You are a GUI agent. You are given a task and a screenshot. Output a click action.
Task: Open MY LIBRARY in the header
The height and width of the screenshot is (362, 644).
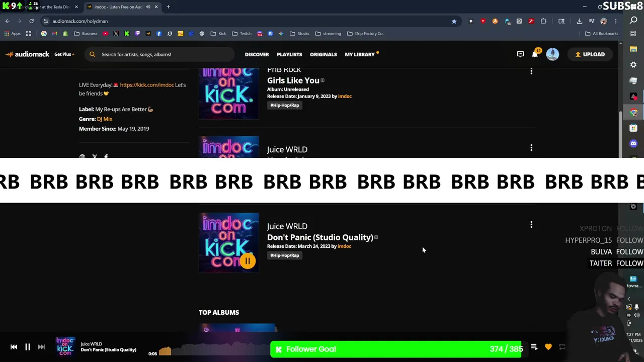tap(360, 54)
